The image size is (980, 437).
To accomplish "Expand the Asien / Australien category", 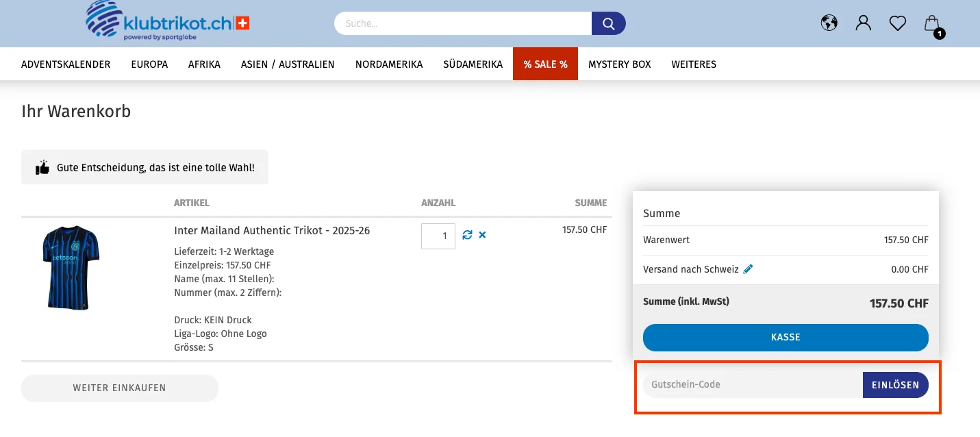I will tap(288, 64).
